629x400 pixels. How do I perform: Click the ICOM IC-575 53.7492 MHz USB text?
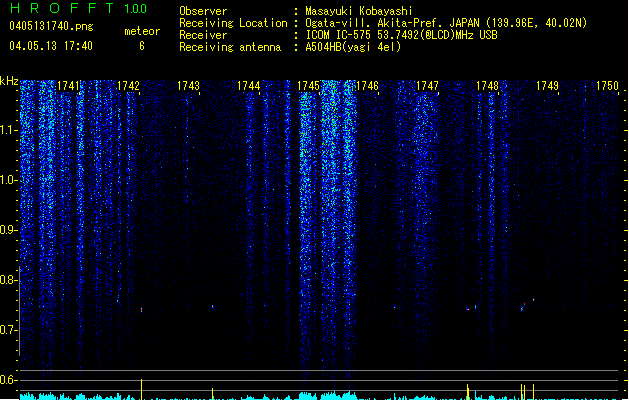coord(401,35)
